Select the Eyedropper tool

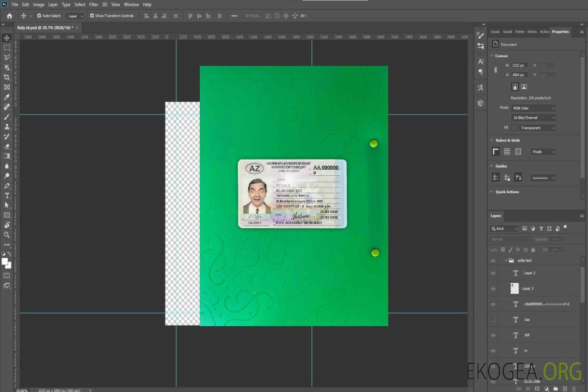click(7, 97)
